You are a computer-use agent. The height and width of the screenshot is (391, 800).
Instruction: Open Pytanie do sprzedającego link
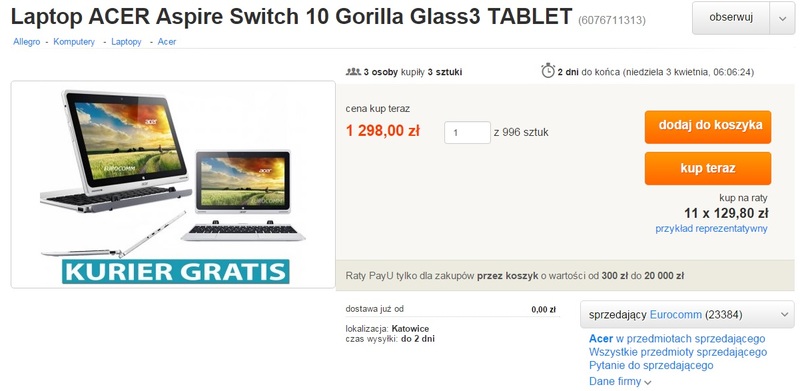(651, 365)
